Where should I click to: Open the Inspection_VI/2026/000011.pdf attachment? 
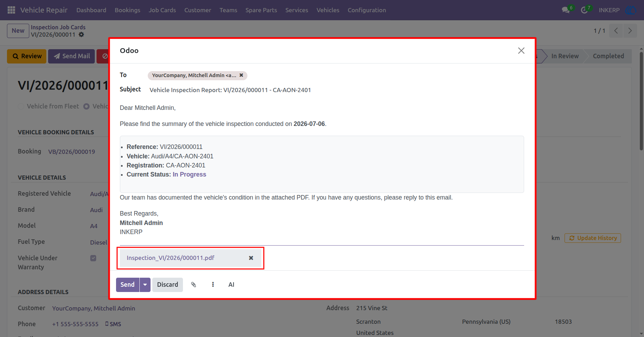pyautogui.click(x=170, y=258)
